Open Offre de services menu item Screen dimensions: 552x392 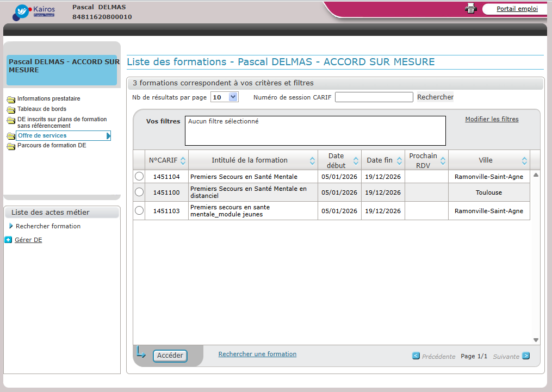[x=42, y=135]
